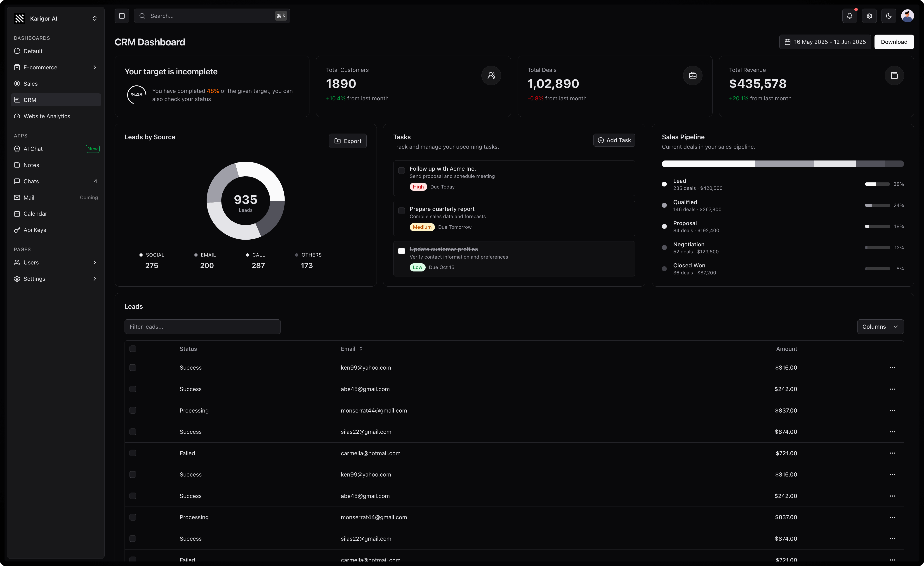Screen dimensions: 924x566
Task: Open notifications via the bell icon
Action: [x=849, y=16]
